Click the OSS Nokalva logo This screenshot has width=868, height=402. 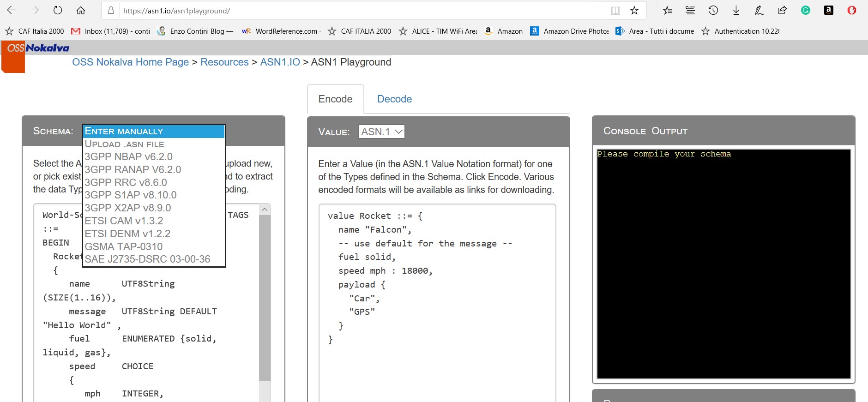click(x=38, y=48)
